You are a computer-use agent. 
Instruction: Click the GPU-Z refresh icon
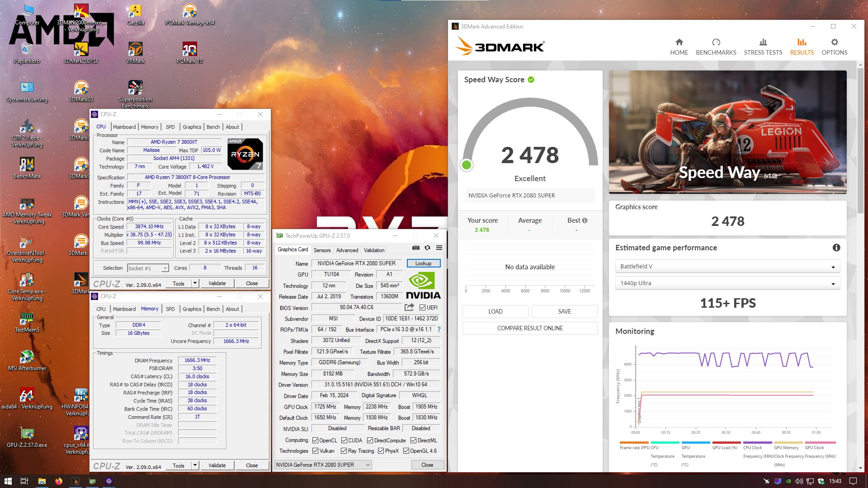click(x=427, y=248)
